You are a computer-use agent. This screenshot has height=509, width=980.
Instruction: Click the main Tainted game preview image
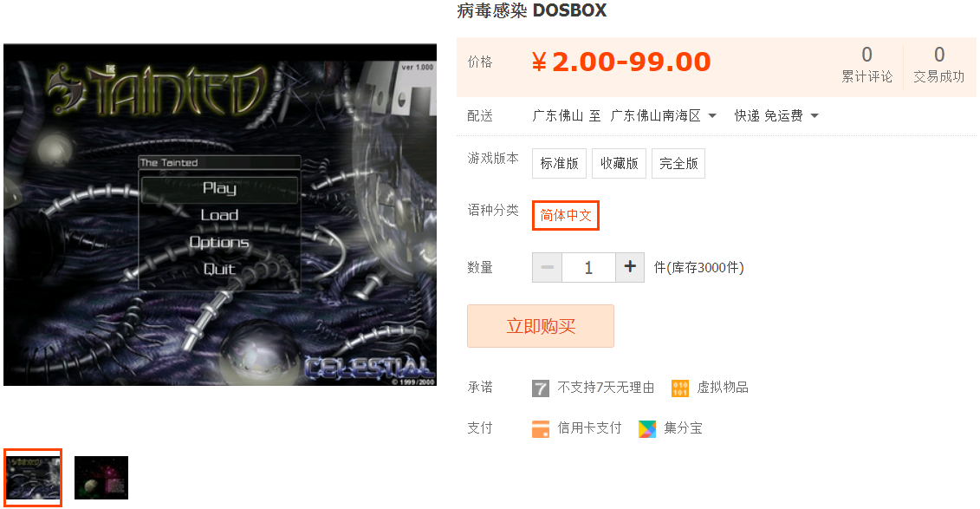(220, 214)
